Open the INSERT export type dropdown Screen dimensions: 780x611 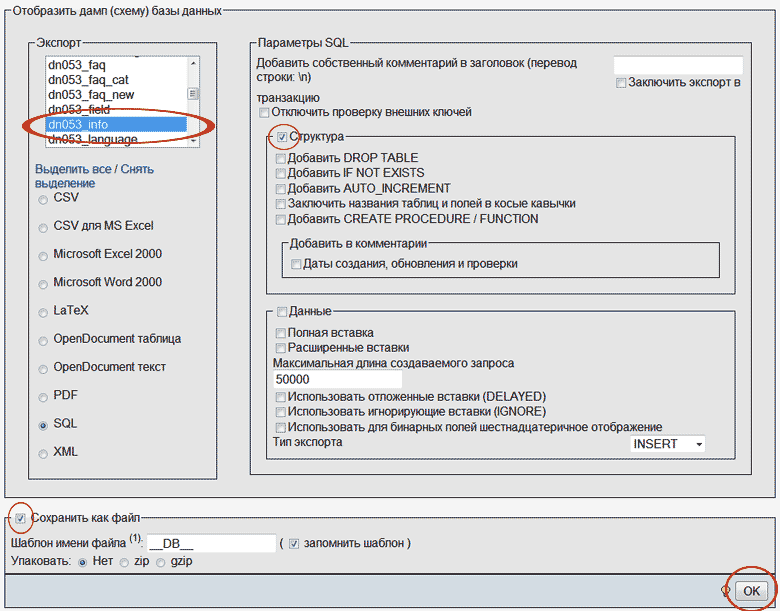668,444
